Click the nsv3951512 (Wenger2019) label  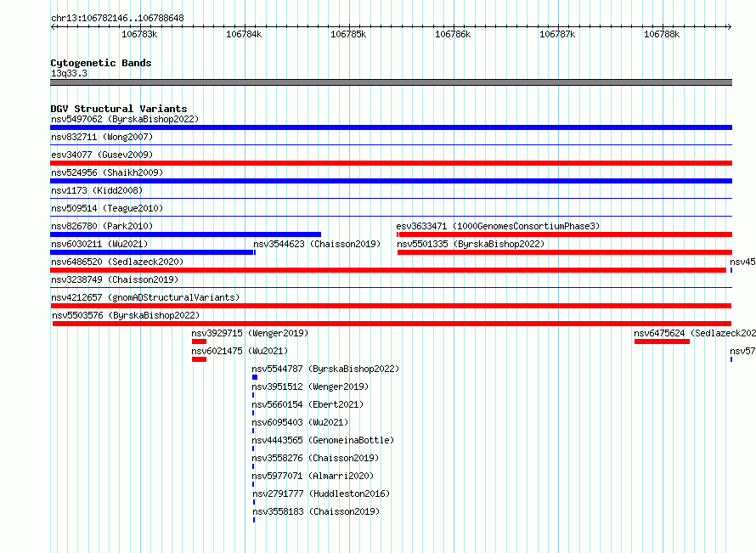click(310, 387)
